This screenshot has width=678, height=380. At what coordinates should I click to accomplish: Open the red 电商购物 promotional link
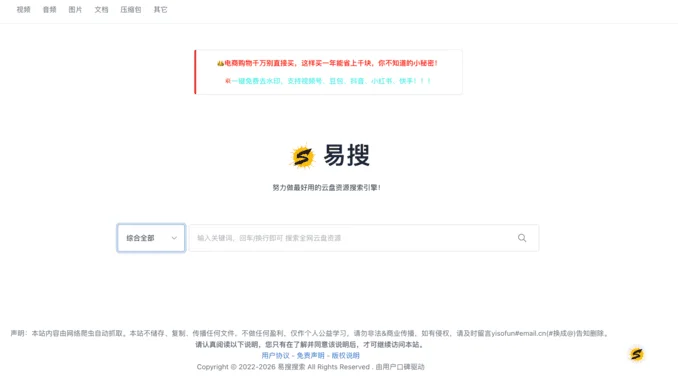point(327,63)
